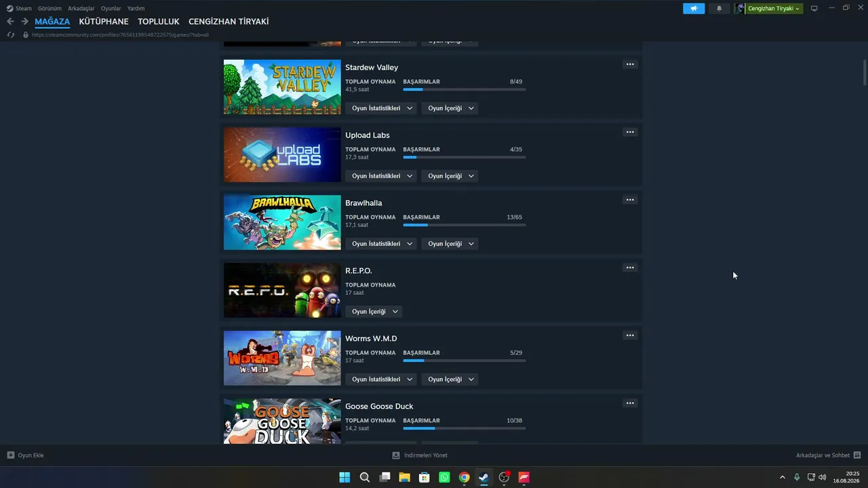Open Microsoft Store from the taskbar
Viewport: 868px width, 488px height.
tap(425, 477)
